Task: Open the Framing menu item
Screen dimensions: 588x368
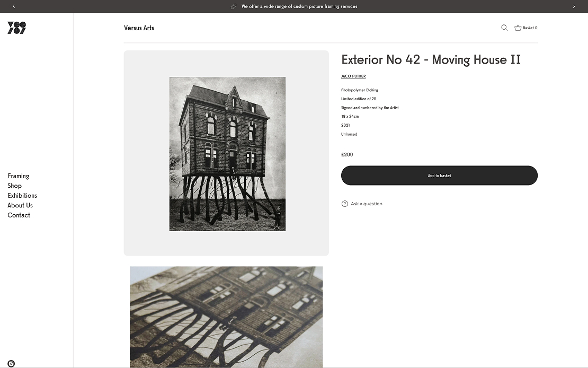Action: pyautogui.click(x=19, y=176)
